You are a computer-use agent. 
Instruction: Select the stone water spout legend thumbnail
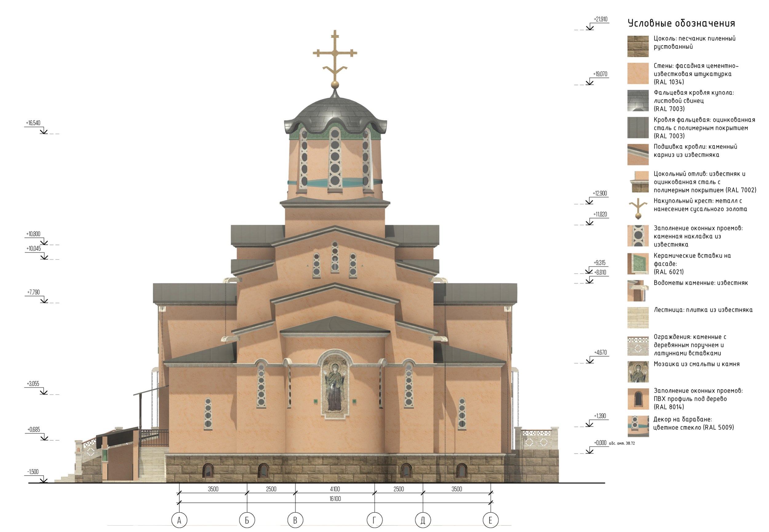point(638,291)
